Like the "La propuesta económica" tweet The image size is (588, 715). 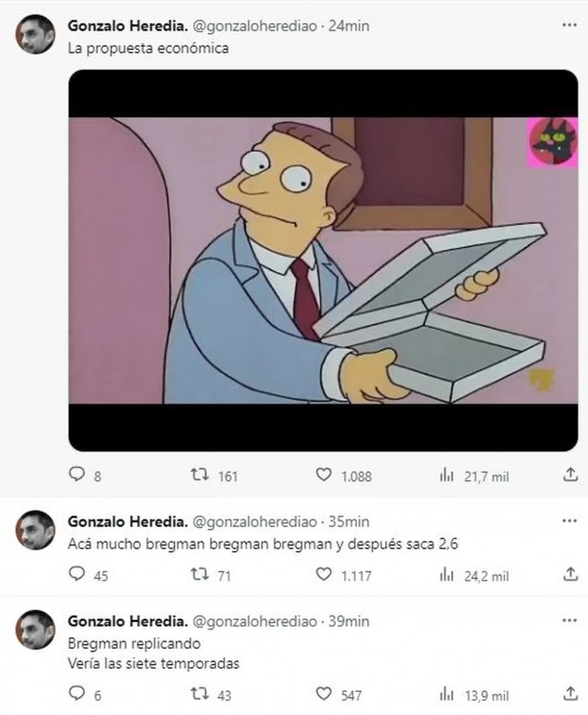click(323, 475)
